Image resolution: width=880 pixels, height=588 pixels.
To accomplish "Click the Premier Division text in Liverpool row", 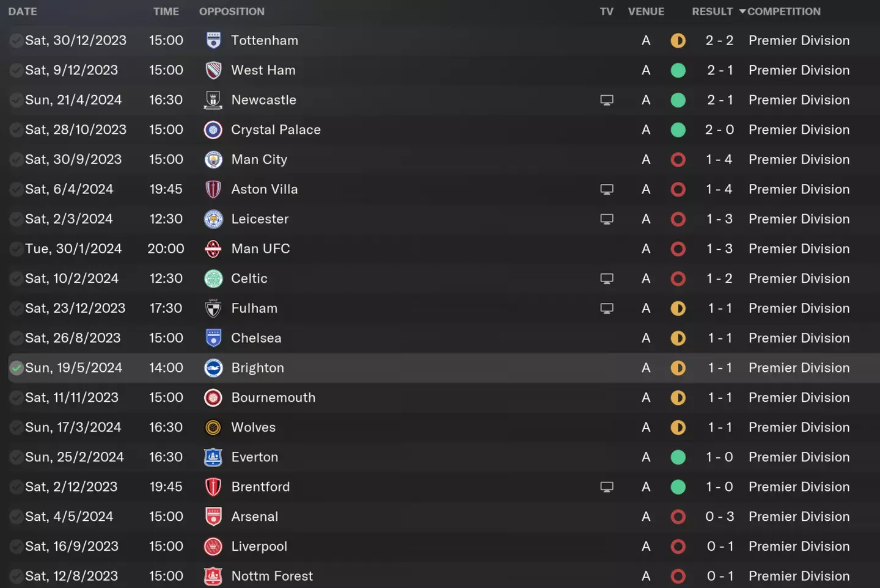I will pyautogui.click(x=799, y=546).
